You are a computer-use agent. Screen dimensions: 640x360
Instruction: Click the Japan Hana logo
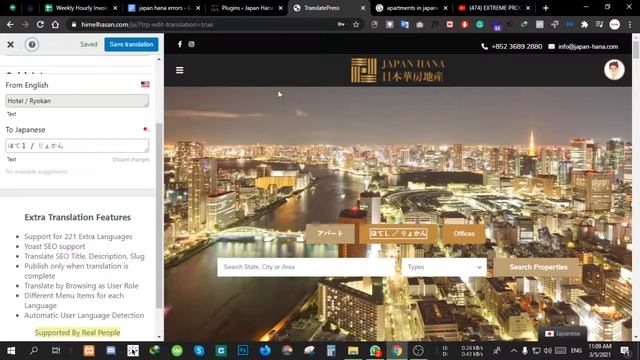click(x=398, y=70)
